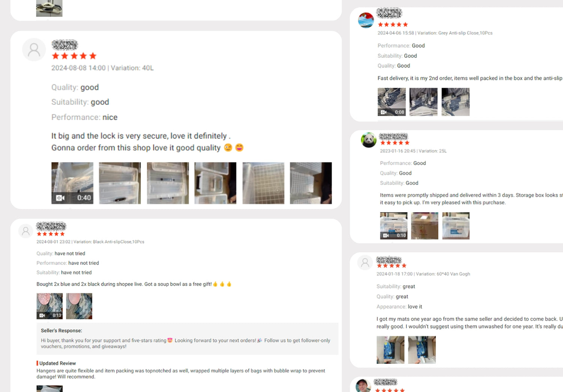Open the fourth photo in the 40L review
This screenshot has height=392, width=563.
tap(215, 183)
